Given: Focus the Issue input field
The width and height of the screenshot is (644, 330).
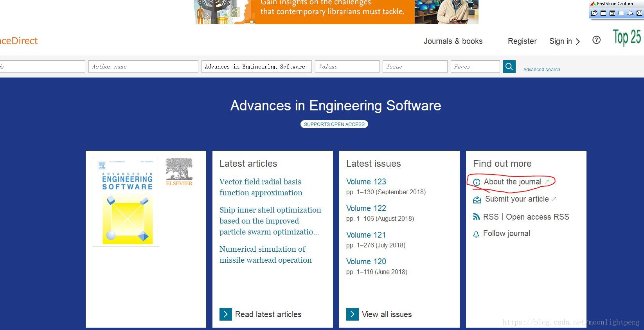Looking at the screenshot, I should click(415, 67).
